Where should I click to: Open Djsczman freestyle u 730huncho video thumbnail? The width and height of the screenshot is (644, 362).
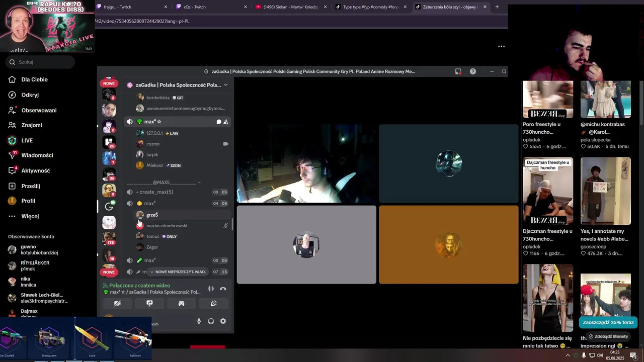point(548,191)
